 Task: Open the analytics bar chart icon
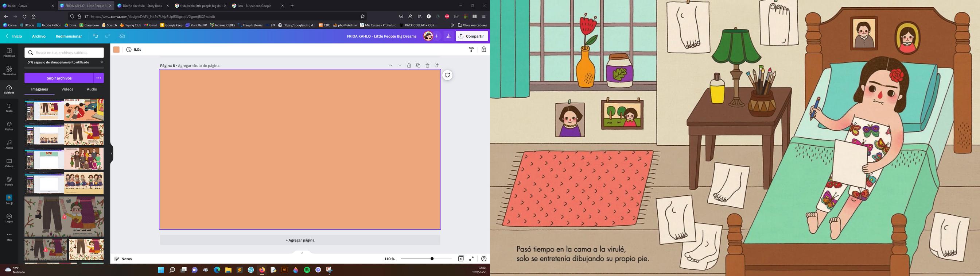tap(448, 36)
